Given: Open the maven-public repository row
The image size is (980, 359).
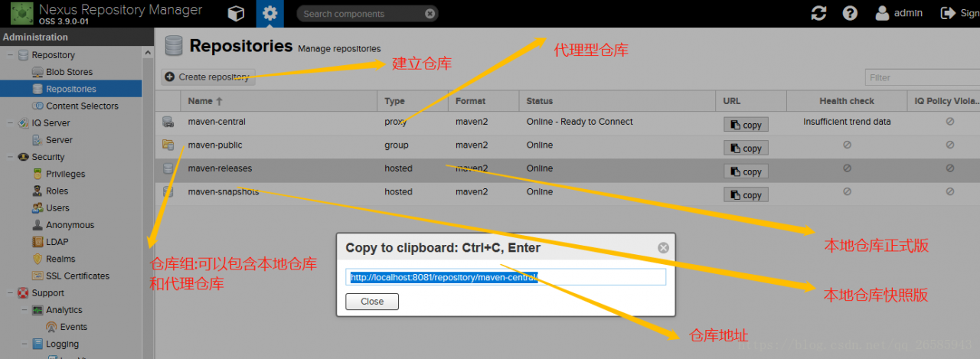Looking at the screenshot, I should [567, 145].
